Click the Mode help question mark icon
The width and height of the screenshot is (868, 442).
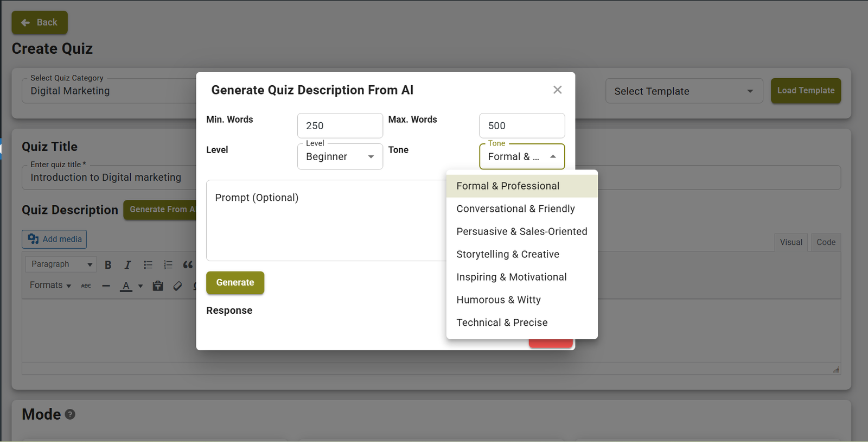tap(70, 414)
